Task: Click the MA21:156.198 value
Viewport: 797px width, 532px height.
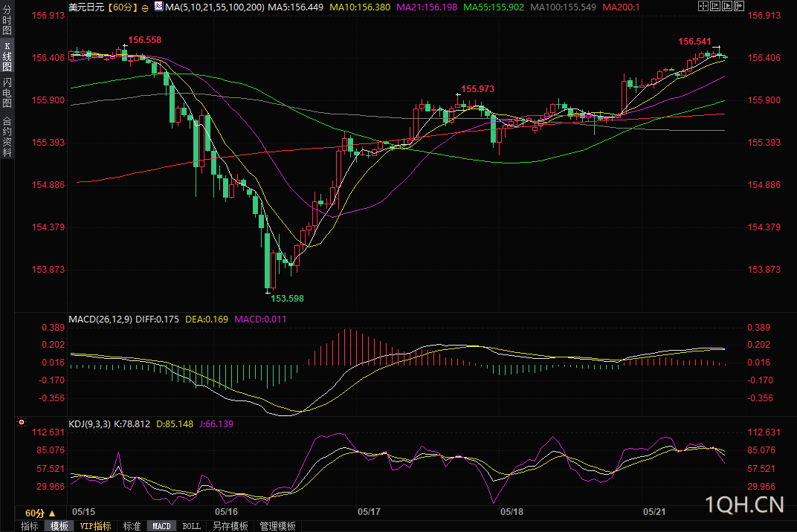Action: (x=427, y=7)
